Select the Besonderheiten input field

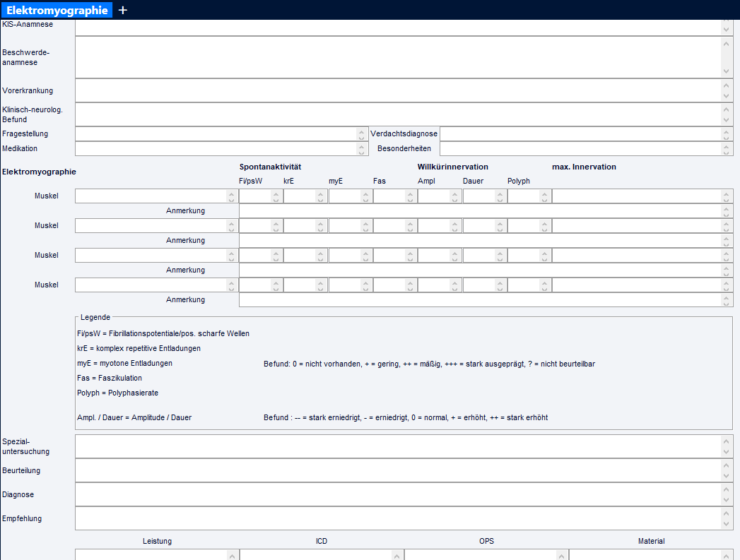[x=586, y=148]
